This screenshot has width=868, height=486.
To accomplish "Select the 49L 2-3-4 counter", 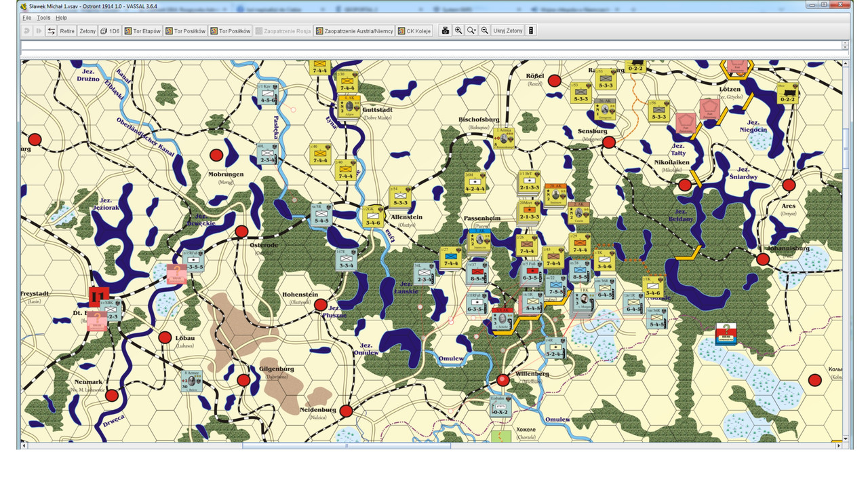I will coord(268,153).
